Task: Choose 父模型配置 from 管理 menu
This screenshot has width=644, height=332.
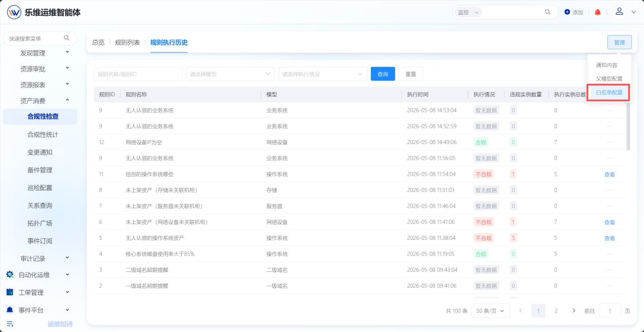Action: 609,79
